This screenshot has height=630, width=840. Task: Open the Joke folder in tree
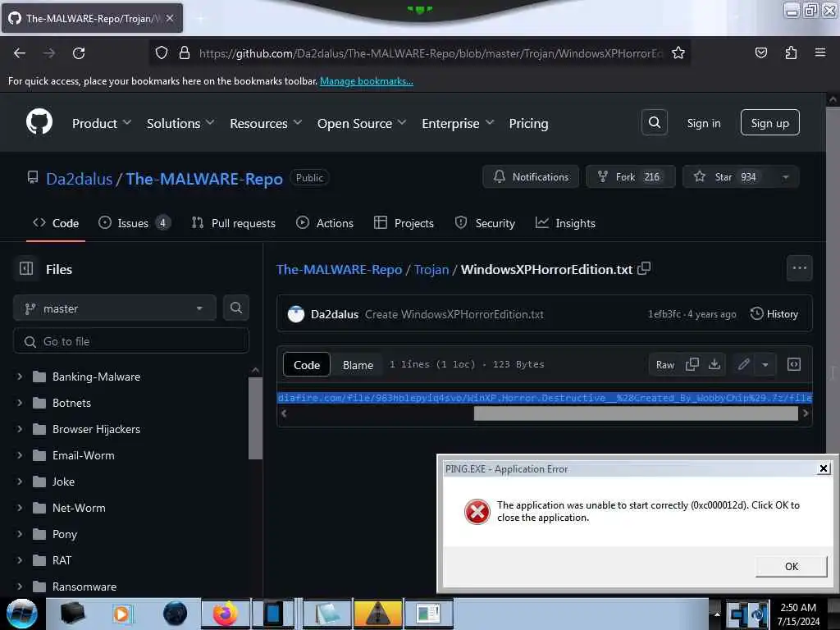(63, 482)
